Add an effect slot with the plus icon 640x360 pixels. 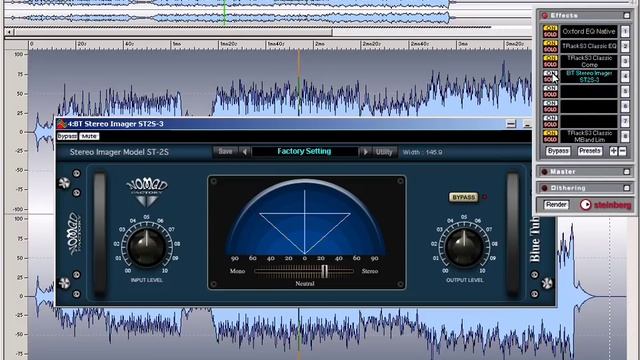point(613,151)
